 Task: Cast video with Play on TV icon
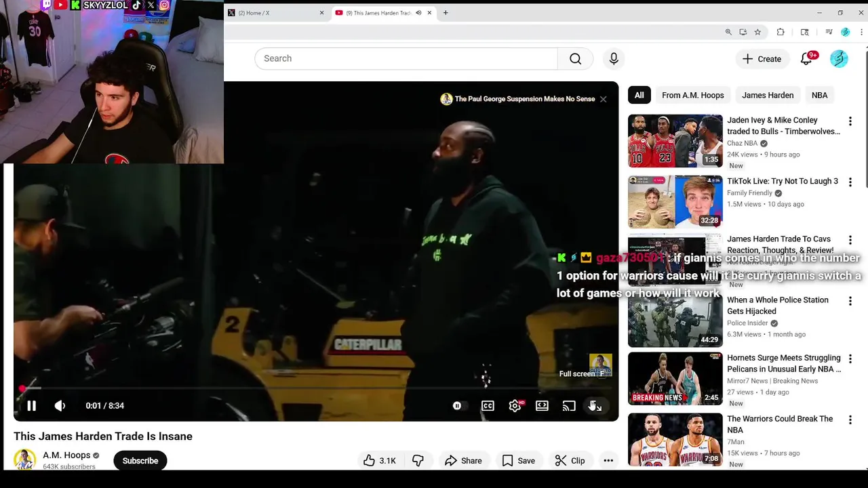569,406
